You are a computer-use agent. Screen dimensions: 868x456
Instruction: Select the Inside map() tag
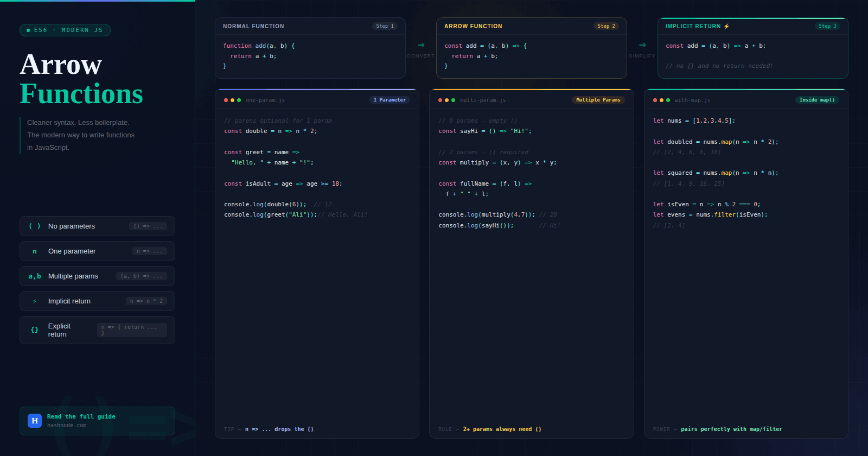[x=816, y=100]
